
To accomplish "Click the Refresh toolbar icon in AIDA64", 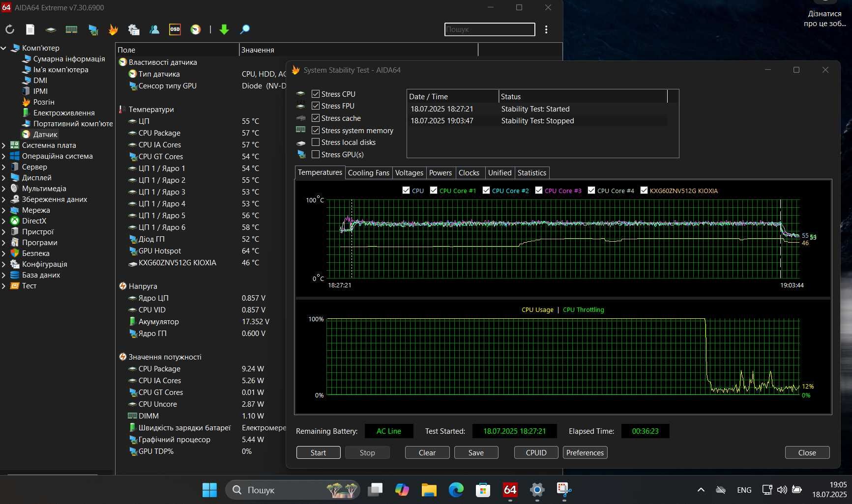I will click(x=10, y=29).
